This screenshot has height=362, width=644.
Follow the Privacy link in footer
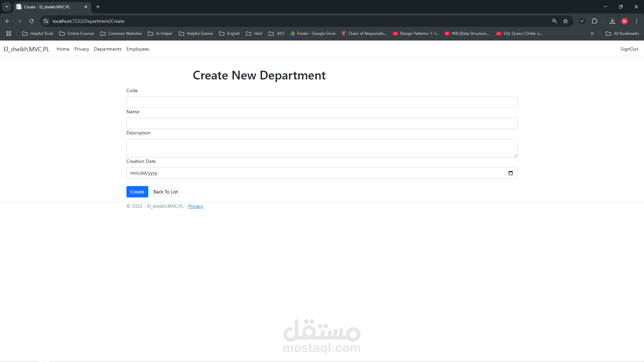[x=195, y=206]
